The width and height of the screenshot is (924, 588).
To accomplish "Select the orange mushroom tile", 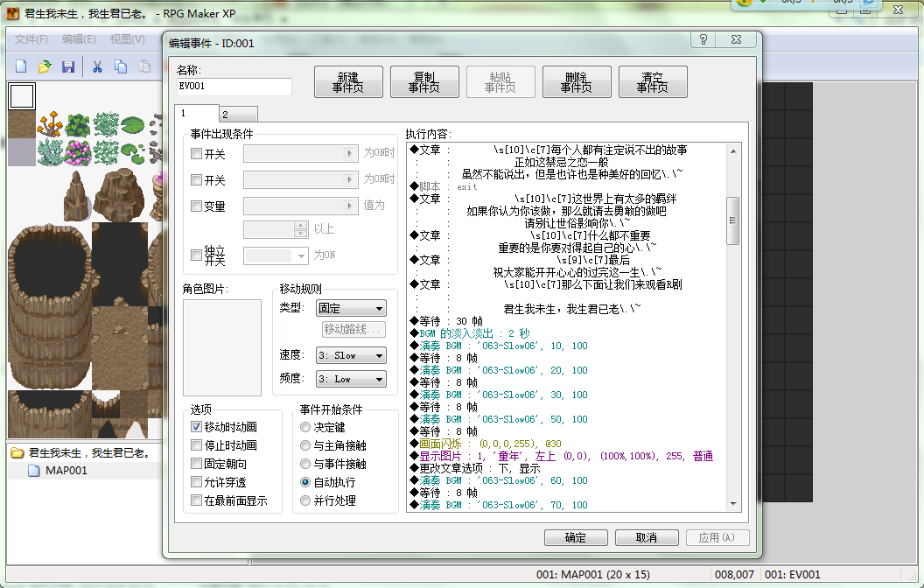I will point(50,123).
